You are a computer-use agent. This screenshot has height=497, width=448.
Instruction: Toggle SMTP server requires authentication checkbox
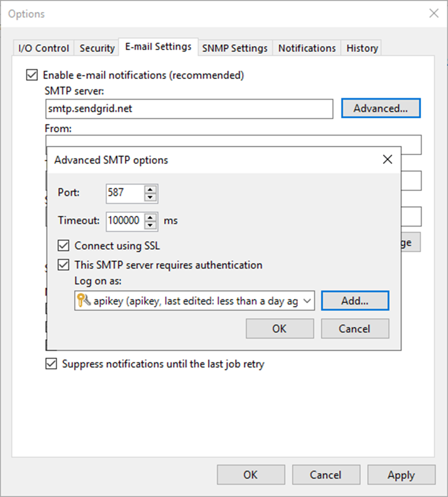click(63, 265)
